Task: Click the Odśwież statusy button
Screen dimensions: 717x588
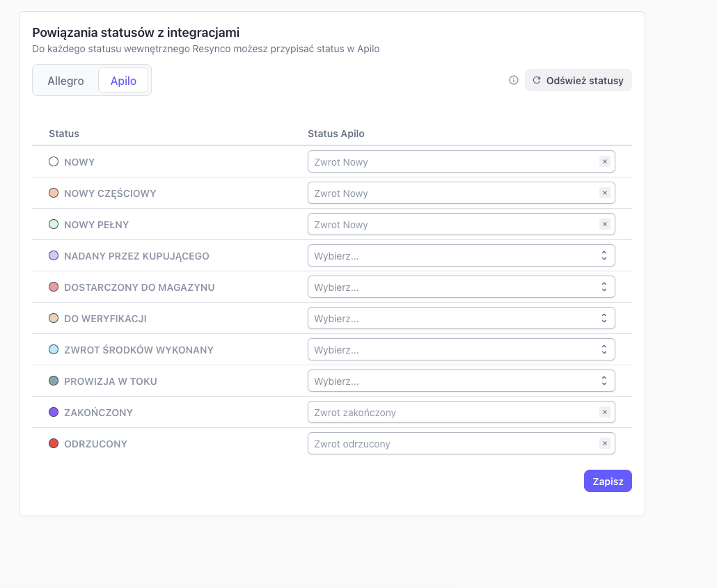Action: [x=578, y=81]
